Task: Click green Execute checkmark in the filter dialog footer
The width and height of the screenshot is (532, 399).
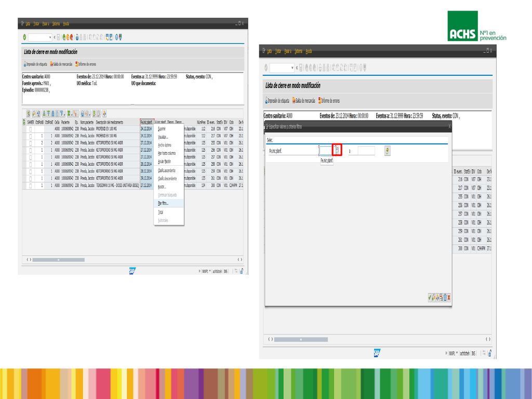Action: (430, 298)
